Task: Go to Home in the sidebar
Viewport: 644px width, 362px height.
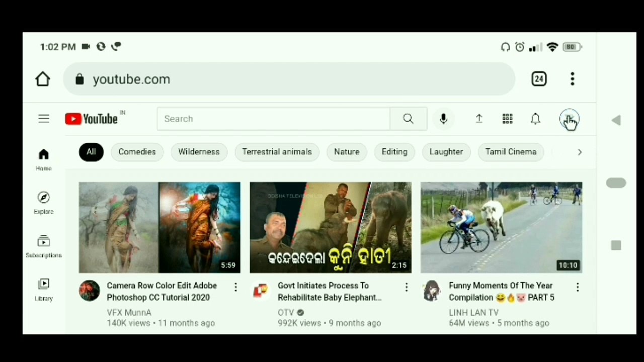Action: (44, 160)
